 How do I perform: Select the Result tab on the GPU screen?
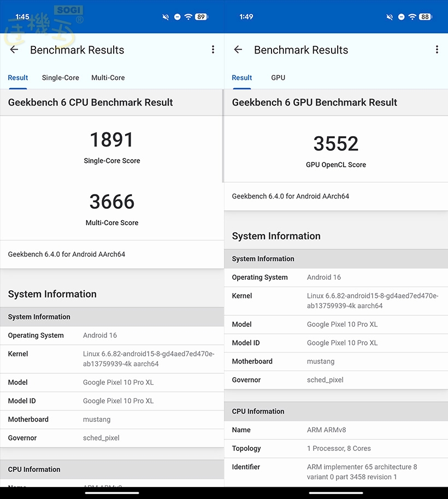tap(242, 78)
